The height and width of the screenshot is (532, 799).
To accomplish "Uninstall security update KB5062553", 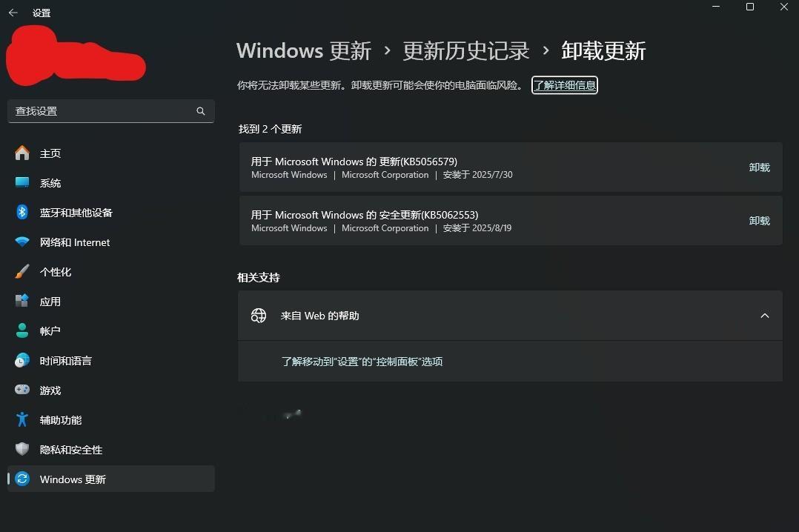I will (759, 221).
